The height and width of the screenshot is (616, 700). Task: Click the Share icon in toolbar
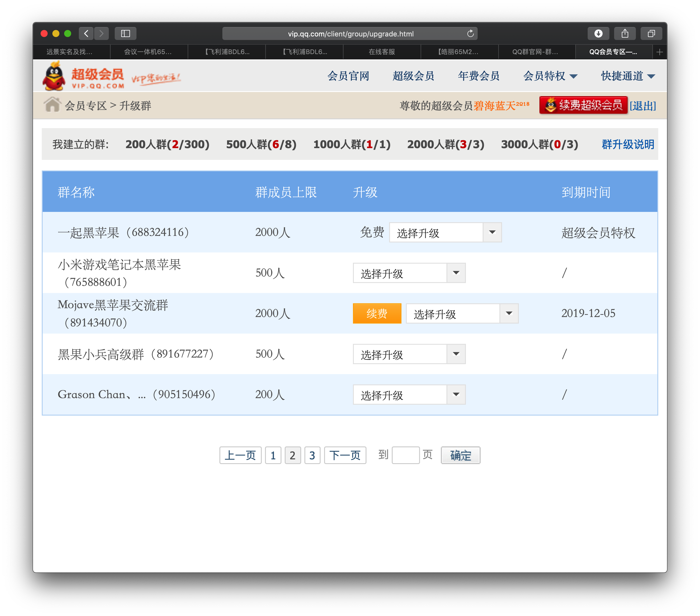(x=625, y=33)
